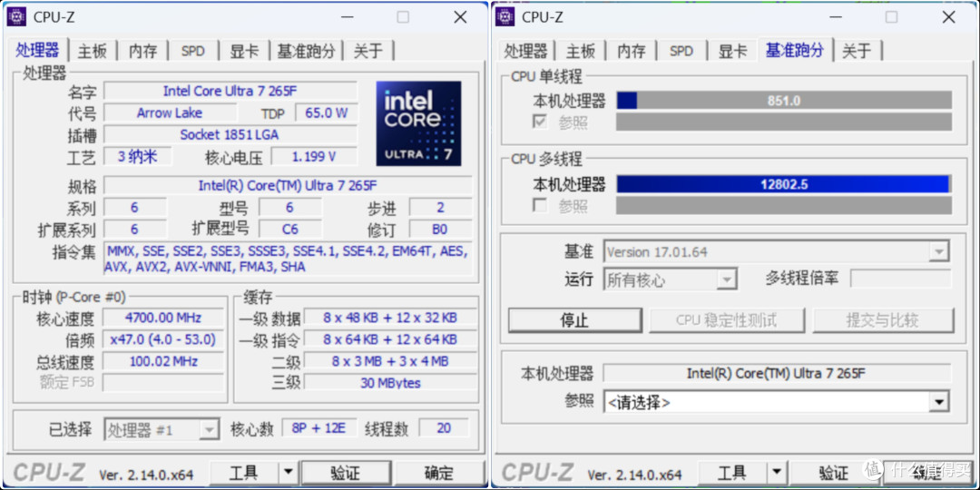
Task: Open 显卡 tab in left CPU-Z window
Action: pos(244,51)
